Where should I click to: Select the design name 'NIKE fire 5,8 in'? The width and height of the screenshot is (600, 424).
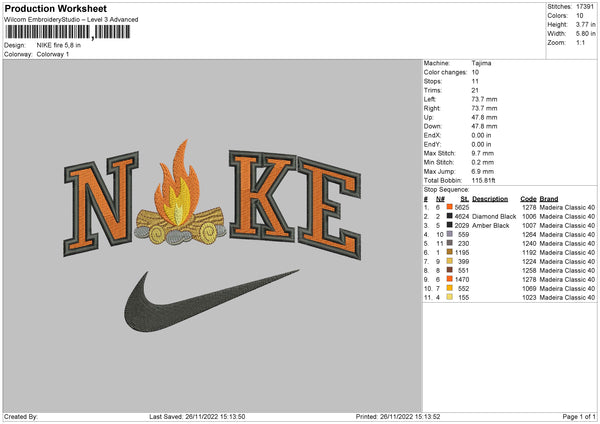59,45
